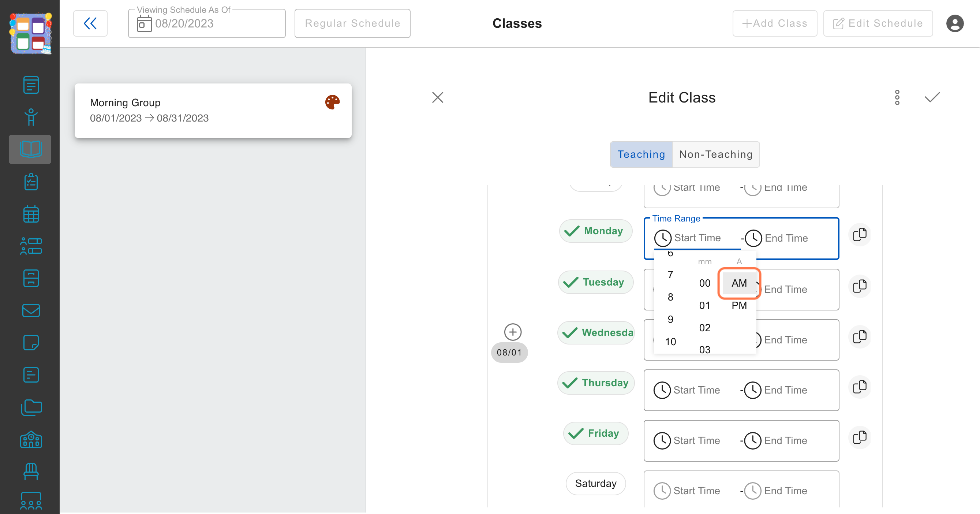Toggle the Monday day chip

(595, 231)
